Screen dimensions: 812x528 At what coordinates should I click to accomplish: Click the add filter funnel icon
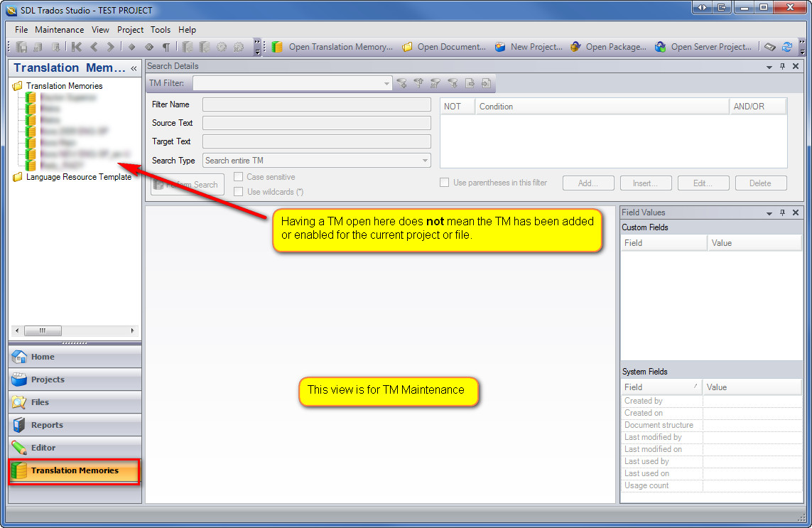click(402, 83)
